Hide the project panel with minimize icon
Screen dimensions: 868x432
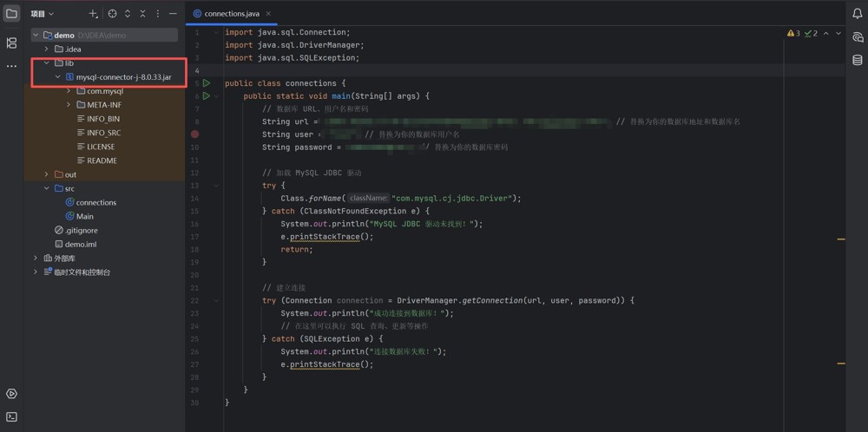(174, 13)
